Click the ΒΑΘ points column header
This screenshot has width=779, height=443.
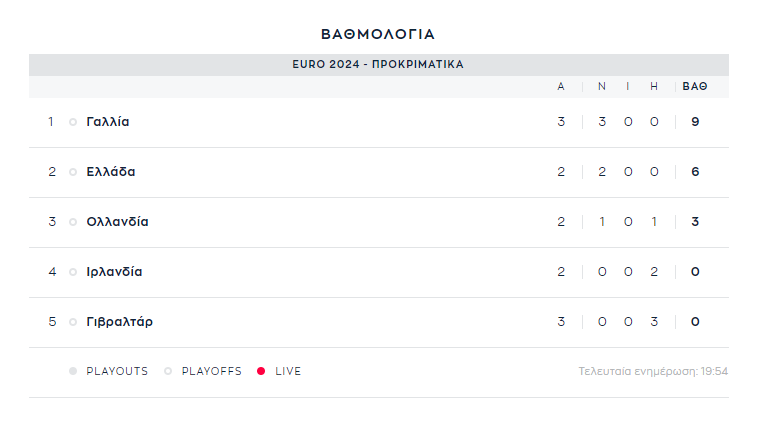tap(695, 86)
